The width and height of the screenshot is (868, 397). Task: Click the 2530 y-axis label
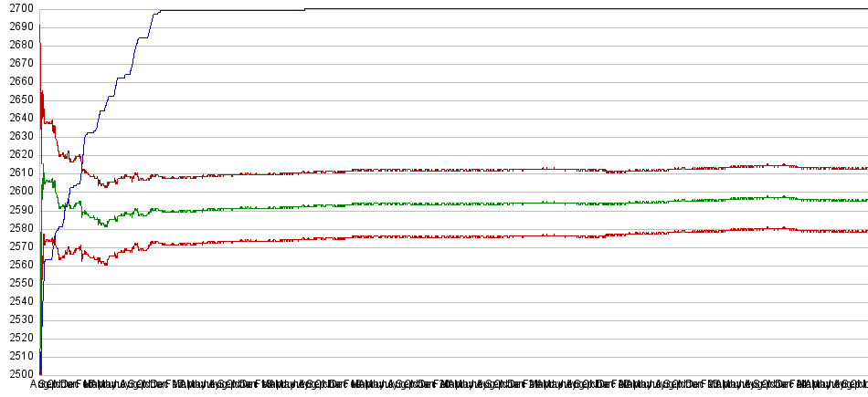(x=18, y=319)
